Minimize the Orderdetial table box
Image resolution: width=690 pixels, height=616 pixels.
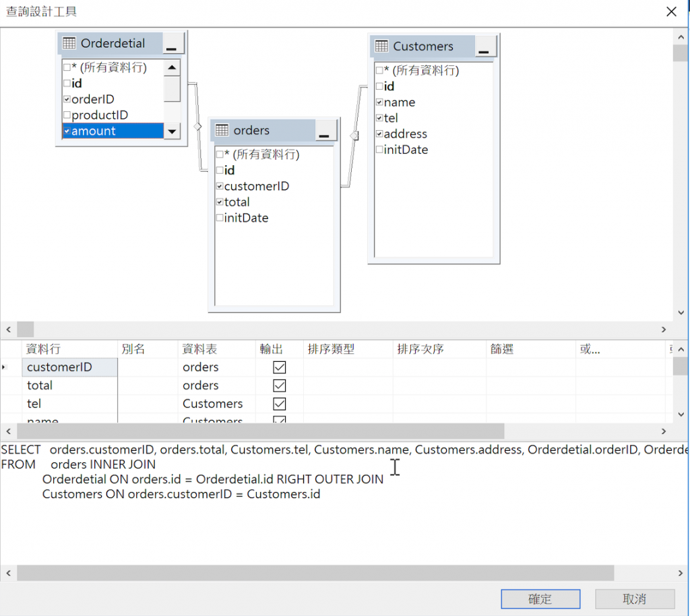coord(172,44)
